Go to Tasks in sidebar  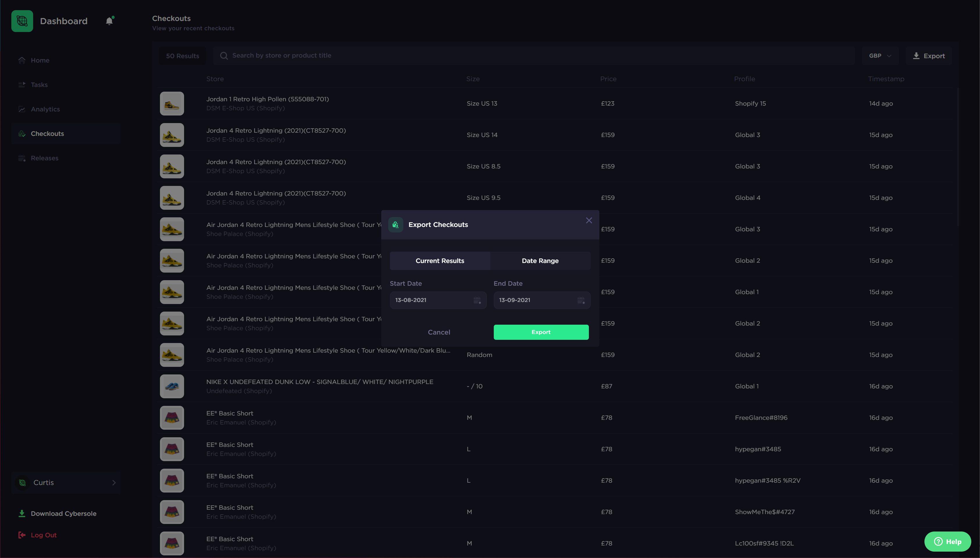[x=65, y=85]
